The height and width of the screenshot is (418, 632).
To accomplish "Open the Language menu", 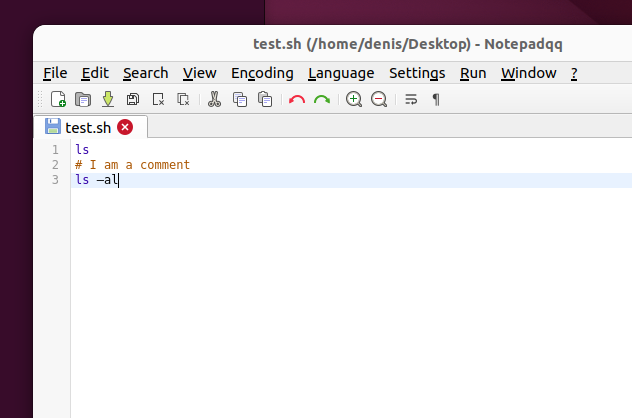I will click(341, 73).
